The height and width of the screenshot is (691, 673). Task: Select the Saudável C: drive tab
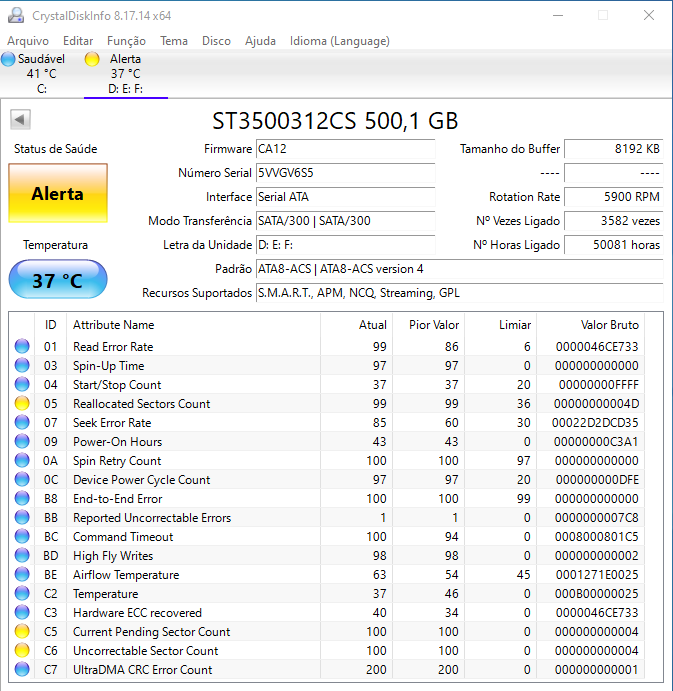point(42,74)
